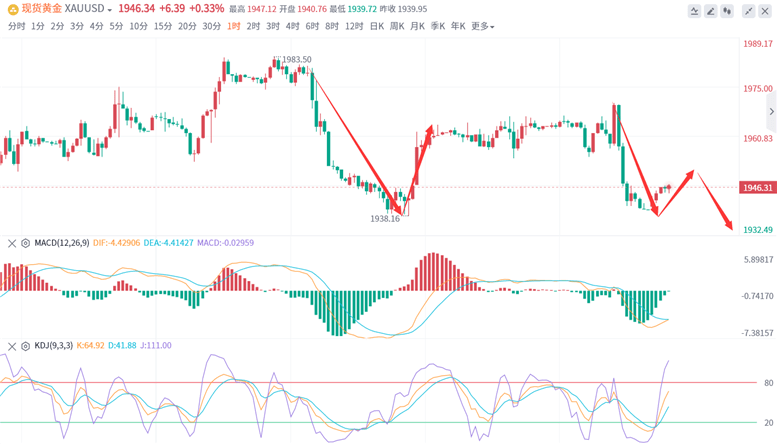
Task: Switch to the 1时 timeframe
Action: coord(234,26)
